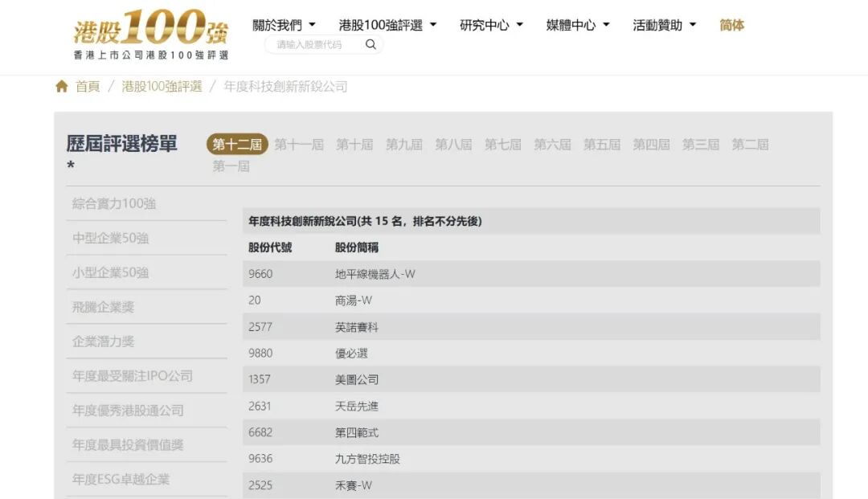Click stock name 優必選
868x499 pixels.
coord(351,353)
